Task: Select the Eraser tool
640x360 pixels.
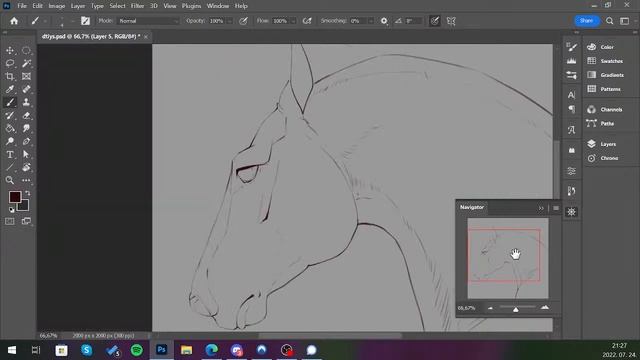Action: (x=26, y=116)
